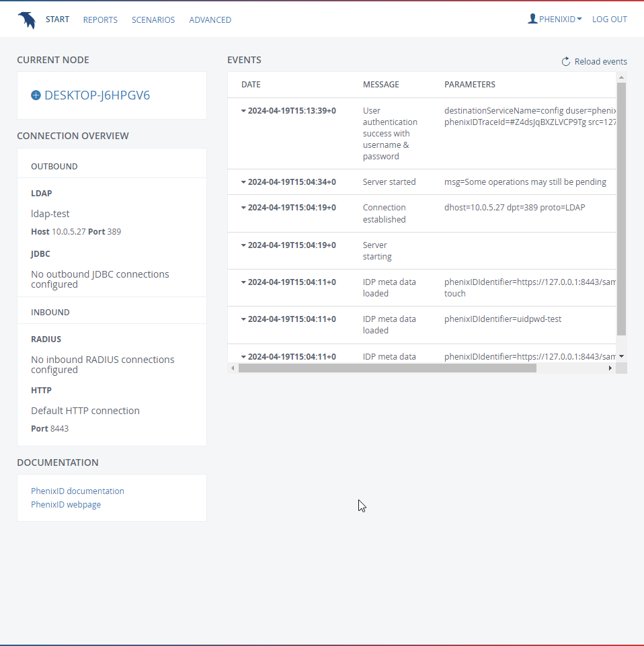Screen dimensions: 644x646
Task: Open the PhenixID documentation link
Action: 77,491
